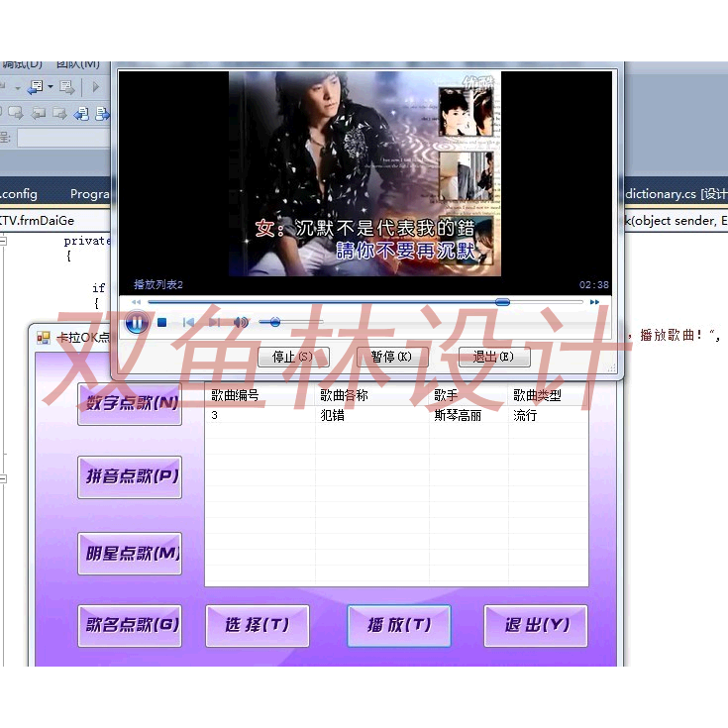Click the gray previous-bookmark-in-folder icon
Viewport: 728px width, 728px height.
click(38, 113)
